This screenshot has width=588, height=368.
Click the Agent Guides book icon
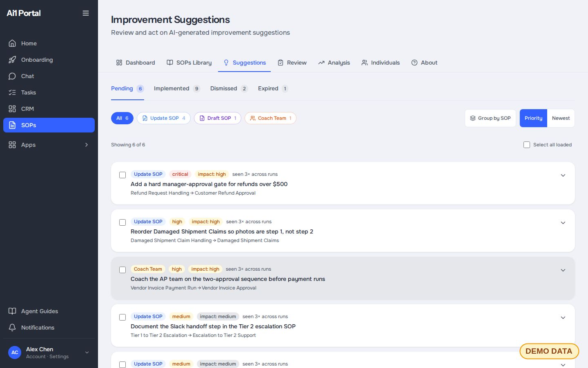tap(12, 311)
